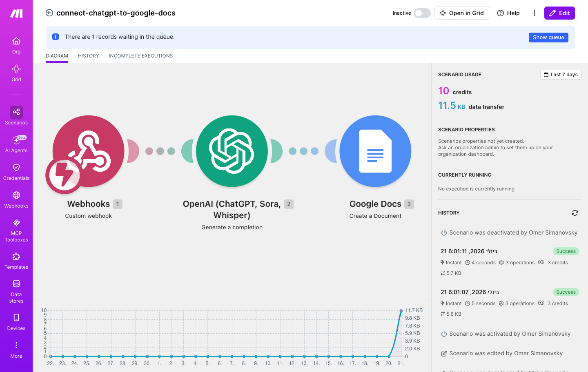Go to Scenarios in the sidebar

point(16,116)
